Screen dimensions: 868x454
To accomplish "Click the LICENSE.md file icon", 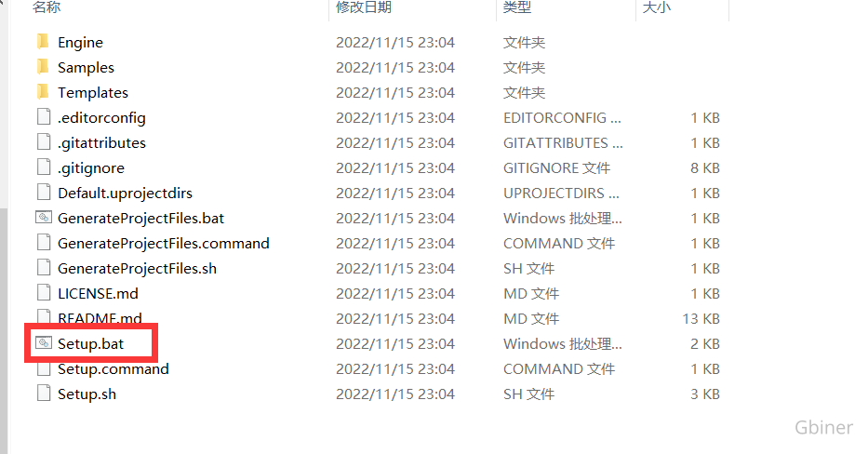I will click(x=44, y=292).
